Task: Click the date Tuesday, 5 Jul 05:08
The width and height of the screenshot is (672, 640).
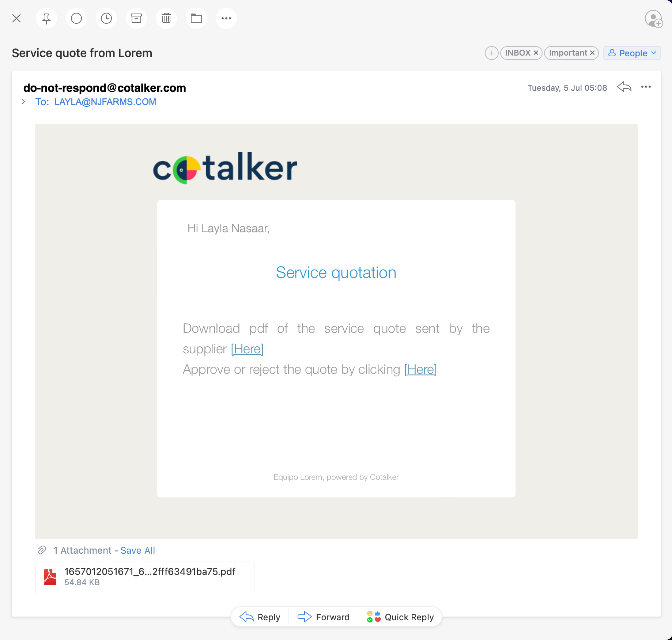Action: [567, 88]
